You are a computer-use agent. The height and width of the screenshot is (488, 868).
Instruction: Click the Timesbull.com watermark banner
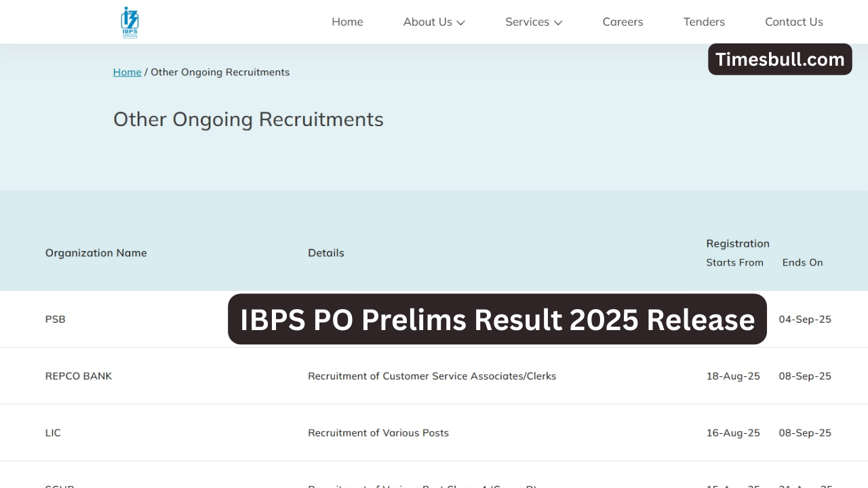pos(779,59)
